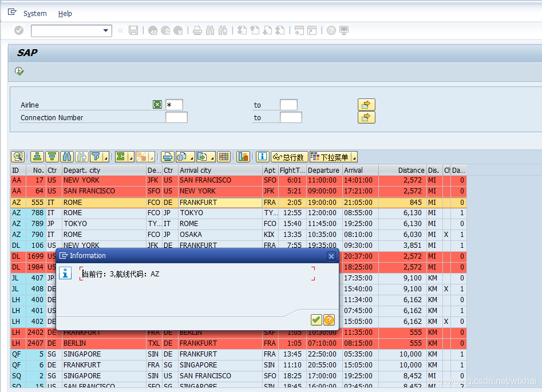The height and width of the screenshot is (392, 542).
Task: Click the ALV Total sigma icon
Action: pos(121,157)
